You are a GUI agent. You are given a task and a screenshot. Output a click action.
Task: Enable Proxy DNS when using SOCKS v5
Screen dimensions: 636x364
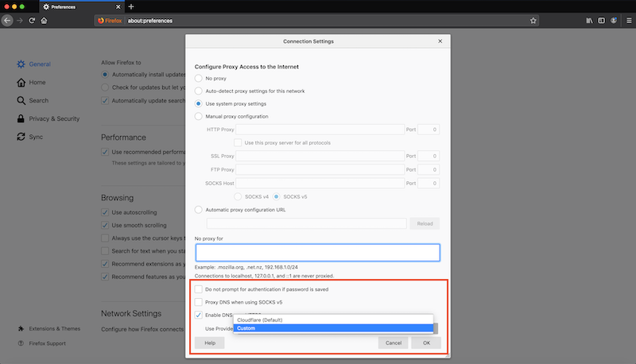pyautogui.click(x=199, y=303)
